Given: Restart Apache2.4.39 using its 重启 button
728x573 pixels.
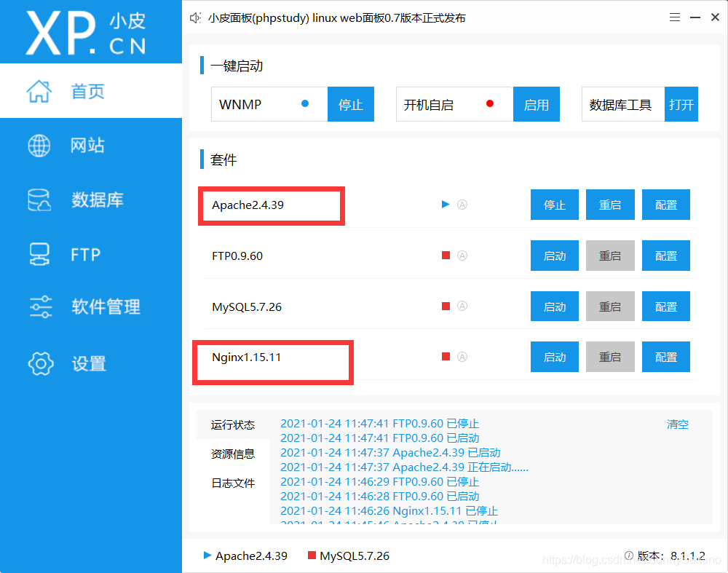Looking at the screenshot, I should pos(610,205).
